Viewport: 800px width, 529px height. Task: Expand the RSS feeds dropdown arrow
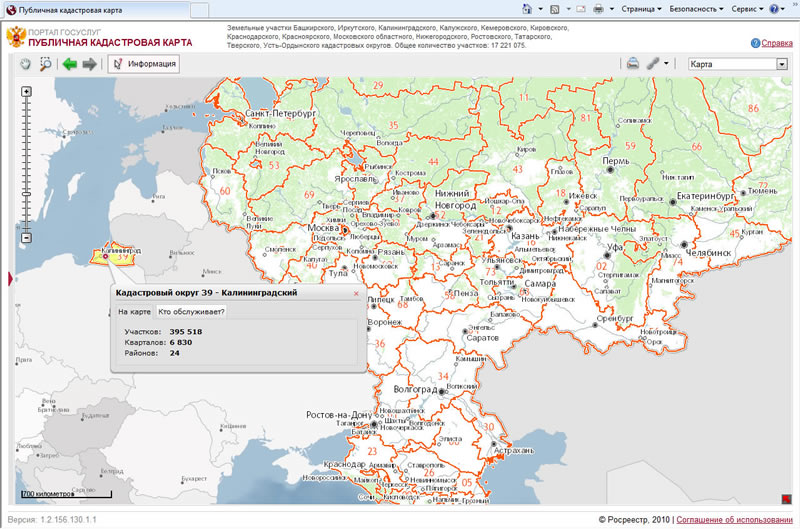click(x=568, y=9)
